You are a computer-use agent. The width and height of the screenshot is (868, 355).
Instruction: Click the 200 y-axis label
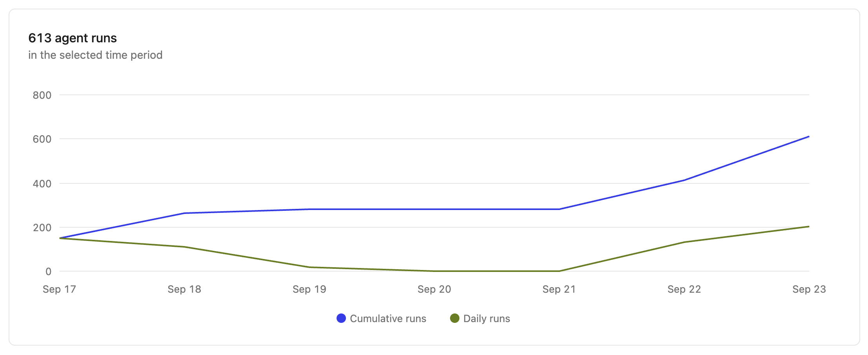(42, 228)
